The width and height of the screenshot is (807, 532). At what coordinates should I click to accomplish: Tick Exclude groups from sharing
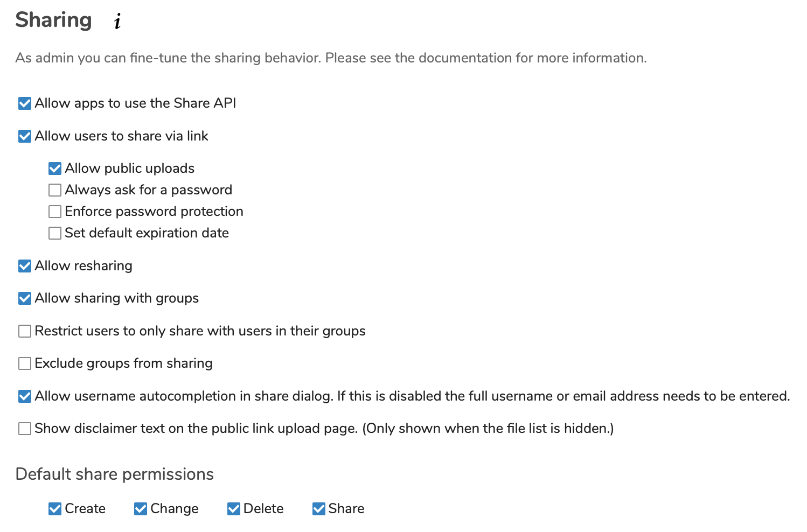point(25,363)
